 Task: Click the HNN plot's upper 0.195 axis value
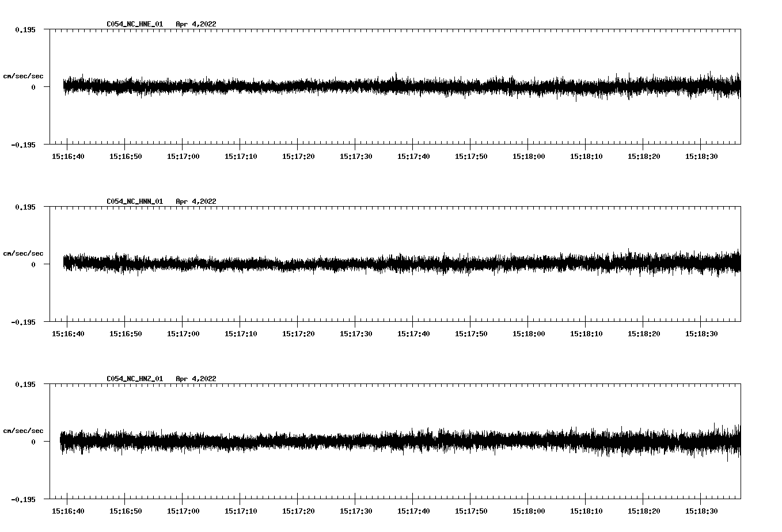(x=25, y=207)
